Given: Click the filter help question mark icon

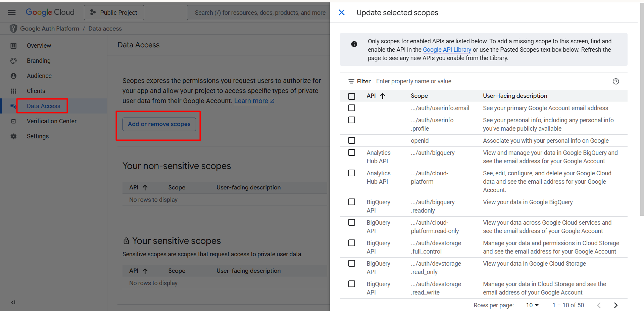Looking at the screenshot, I should tap(615, 81).
